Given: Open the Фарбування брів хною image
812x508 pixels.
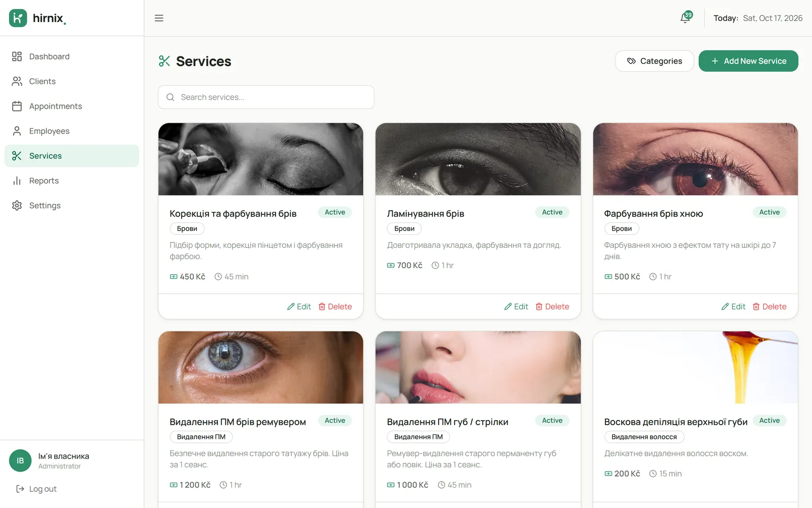Looking at the screenshot, I should tap(695, 159).
